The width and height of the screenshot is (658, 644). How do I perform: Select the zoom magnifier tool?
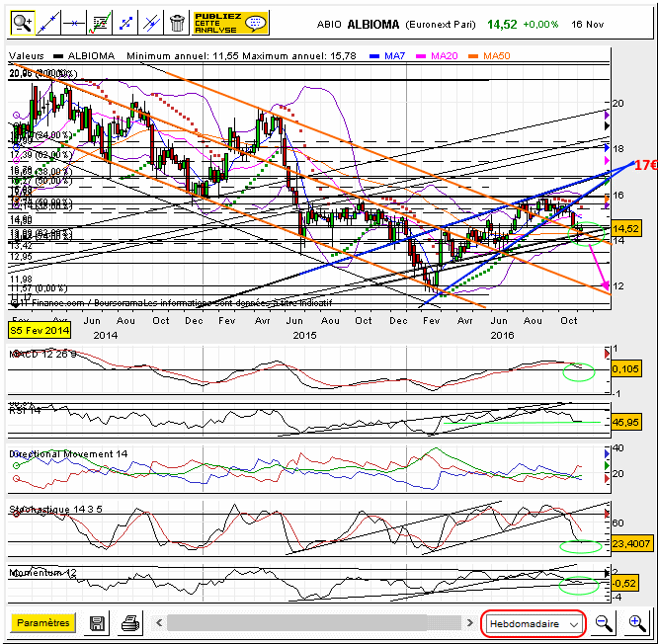pos(23,23)
